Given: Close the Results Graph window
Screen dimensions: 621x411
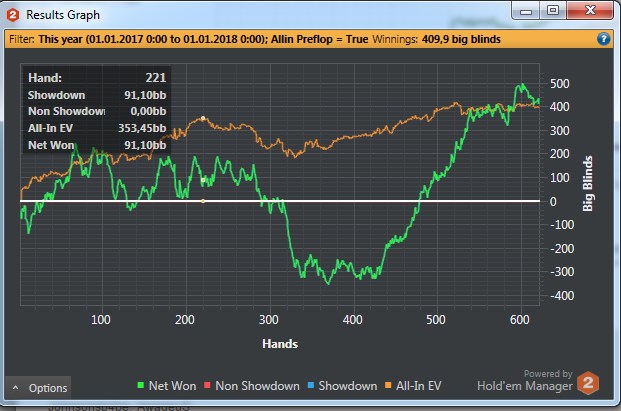Looking at the screenshot, I should click(x=590, y=11).
